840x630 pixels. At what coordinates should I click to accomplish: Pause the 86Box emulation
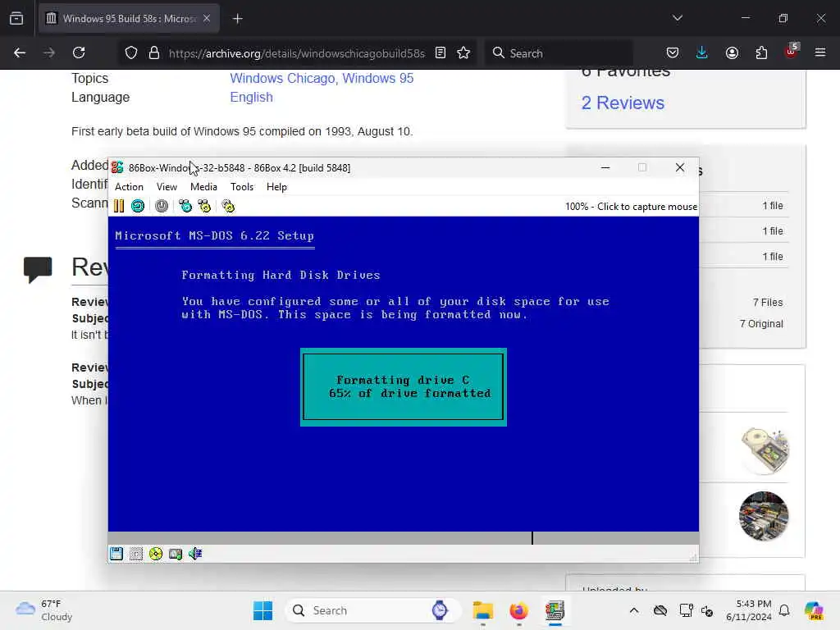point(119,206)
